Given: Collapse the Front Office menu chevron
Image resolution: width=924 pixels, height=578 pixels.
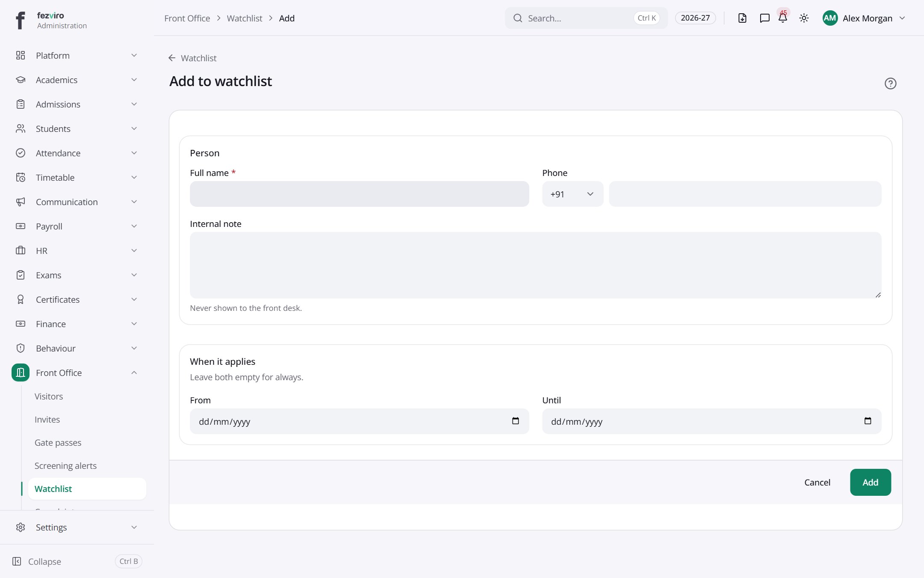Looking at the screenshot, I should click(134, 372).
